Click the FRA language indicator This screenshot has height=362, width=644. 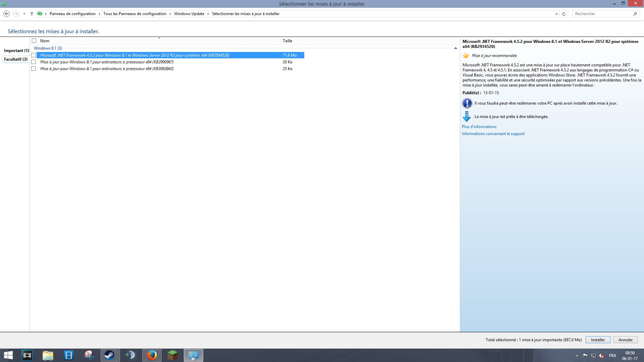coord(612,356)
